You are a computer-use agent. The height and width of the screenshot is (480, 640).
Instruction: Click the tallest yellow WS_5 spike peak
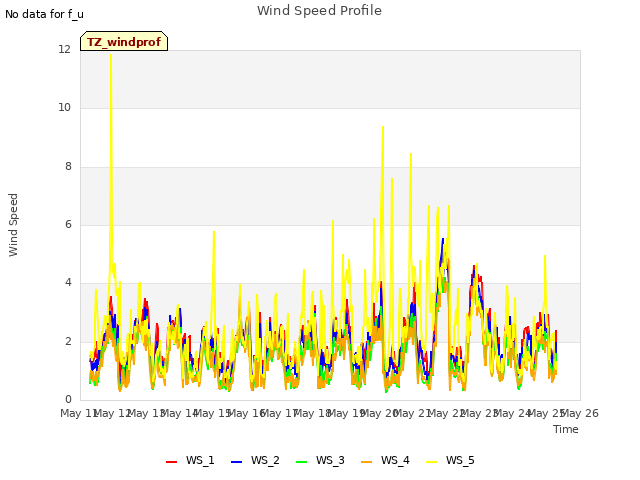[x=111, y=55]
